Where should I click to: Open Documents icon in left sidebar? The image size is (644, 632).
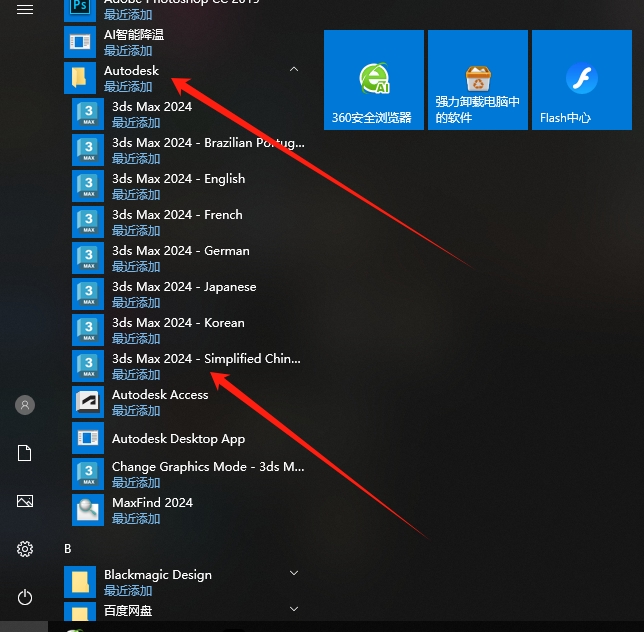click(x=25, y=453)
